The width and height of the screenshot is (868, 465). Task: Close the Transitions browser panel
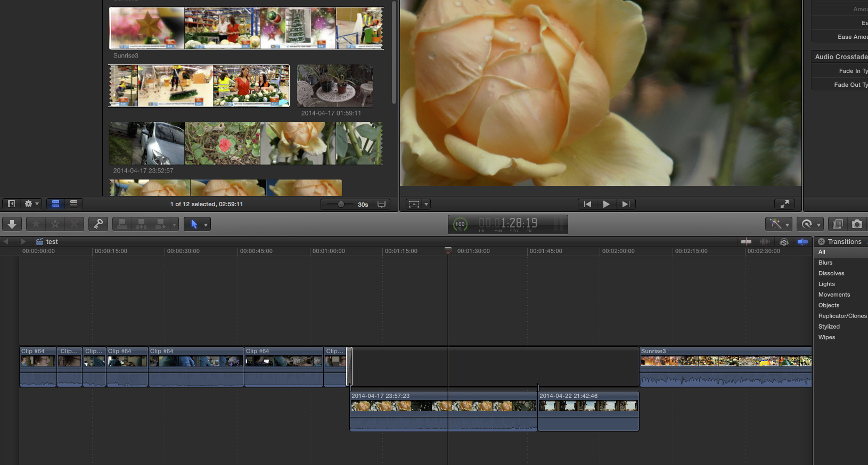821,242
